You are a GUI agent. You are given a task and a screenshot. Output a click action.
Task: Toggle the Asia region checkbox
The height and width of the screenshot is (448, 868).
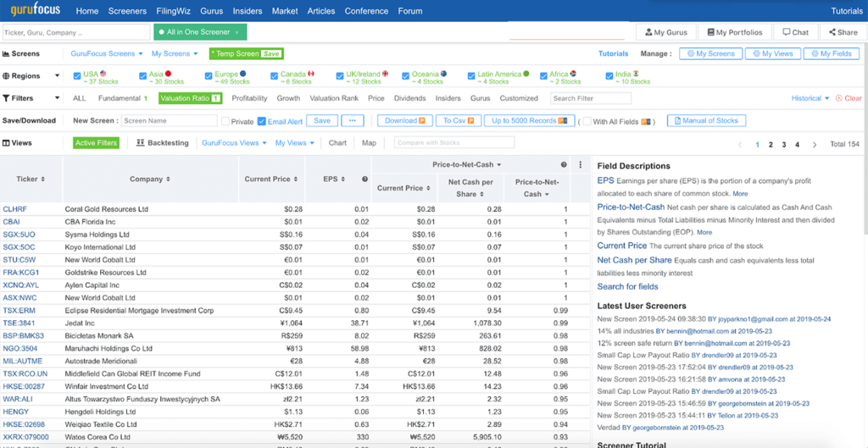(142, 75)
